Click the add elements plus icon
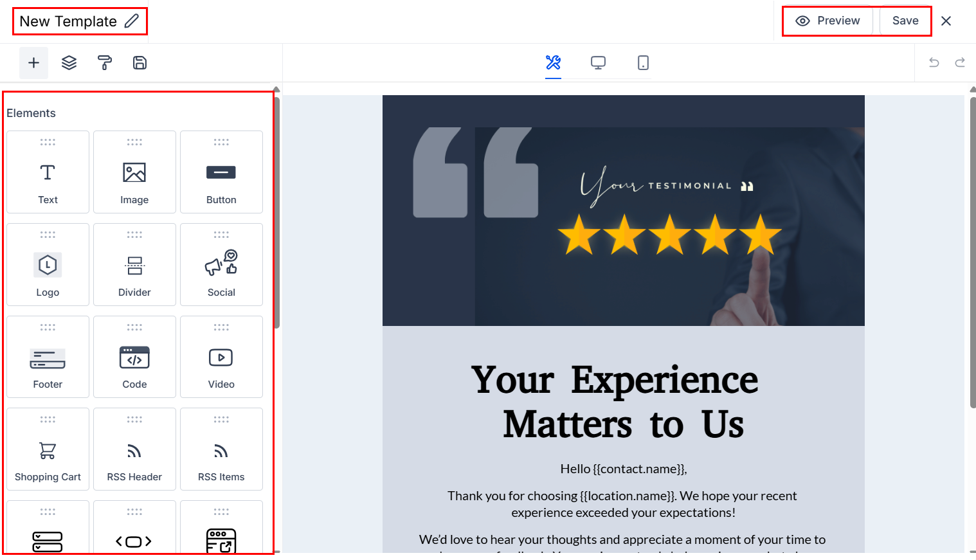This screenshot has height=560, width=976. 33,63
